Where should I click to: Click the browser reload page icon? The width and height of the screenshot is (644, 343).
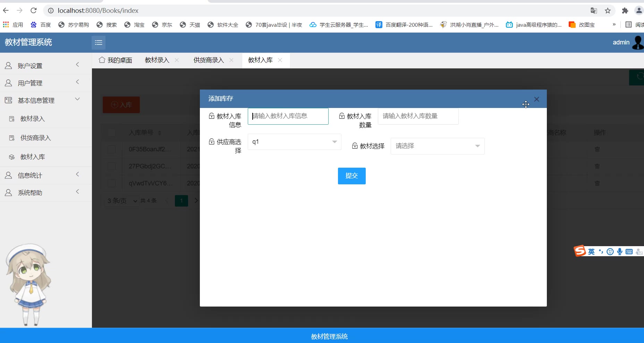[33, 10]
